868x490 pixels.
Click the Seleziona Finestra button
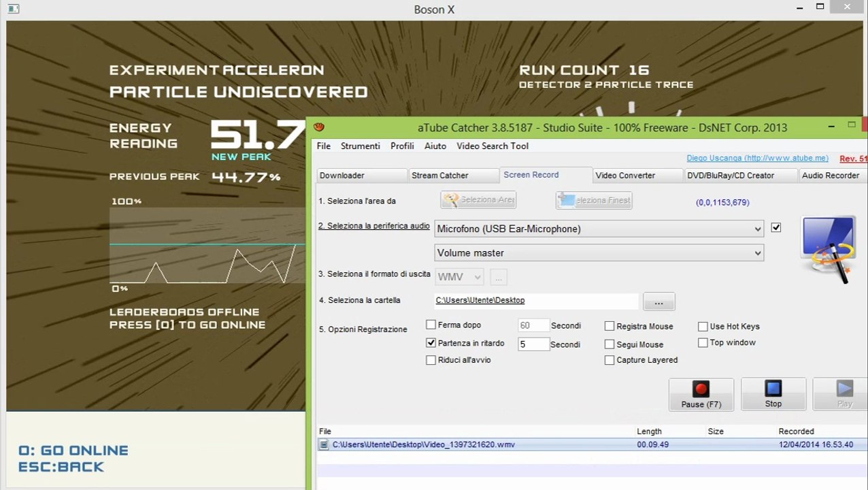click(594, 200)
